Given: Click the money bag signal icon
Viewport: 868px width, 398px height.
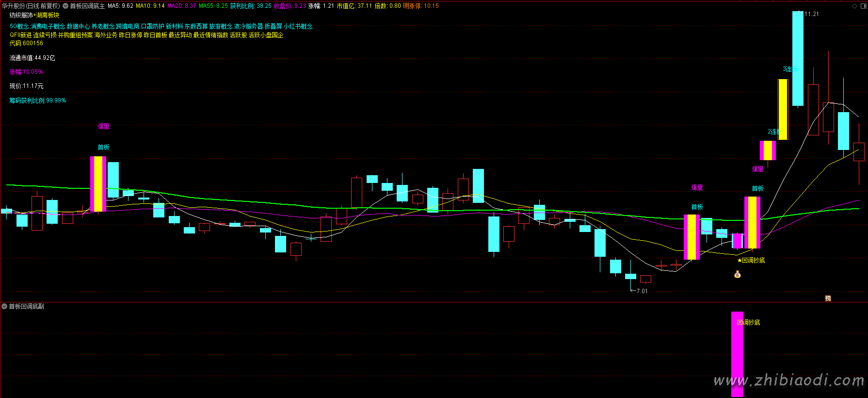Looking at the screenshot, I should 737,275.
